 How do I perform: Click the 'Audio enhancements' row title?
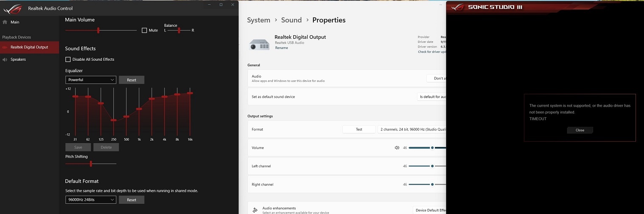279,208
